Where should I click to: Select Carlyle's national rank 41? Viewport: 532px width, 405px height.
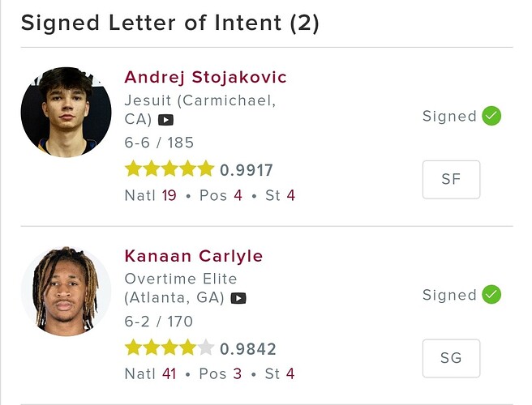tap(169, 374)
